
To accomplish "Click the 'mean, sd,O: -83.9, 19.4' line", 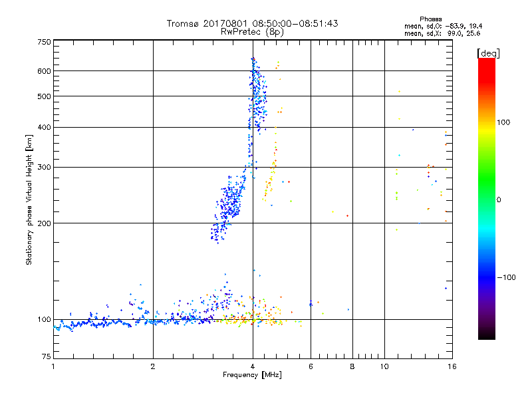I will point(443,26).
